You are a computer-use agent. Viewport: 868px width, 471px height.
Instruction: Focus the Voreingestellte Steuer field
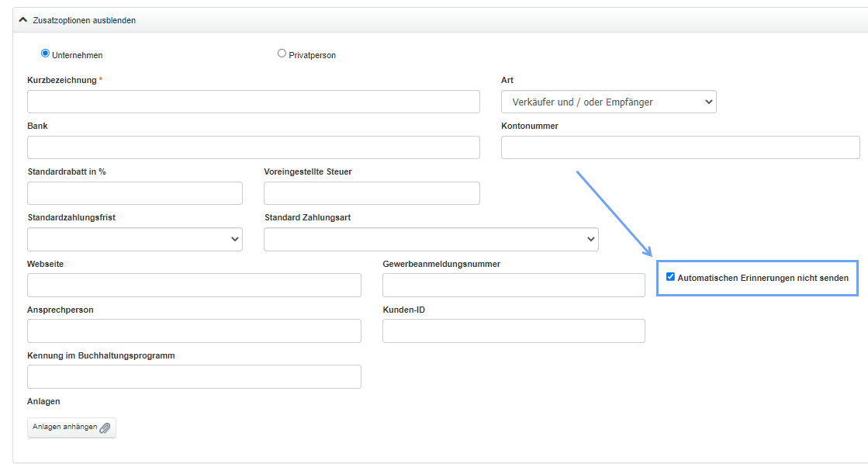(372, 193)
